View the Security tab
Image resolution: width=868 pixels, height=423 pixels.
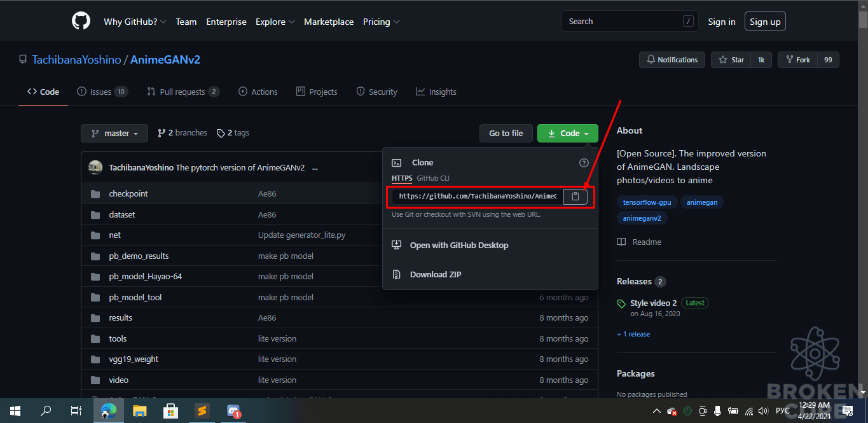tap(377, 92)
